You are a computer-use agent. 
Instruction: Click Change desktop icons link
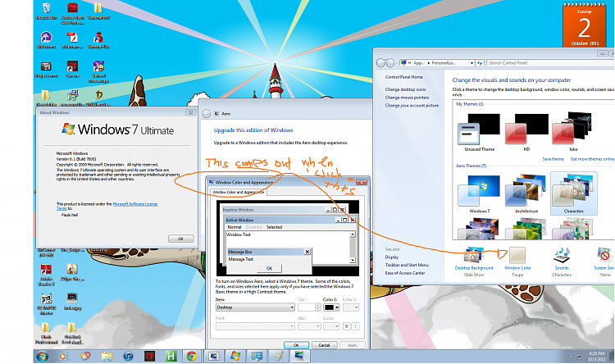pyautogui.click(x=405, y=89)
